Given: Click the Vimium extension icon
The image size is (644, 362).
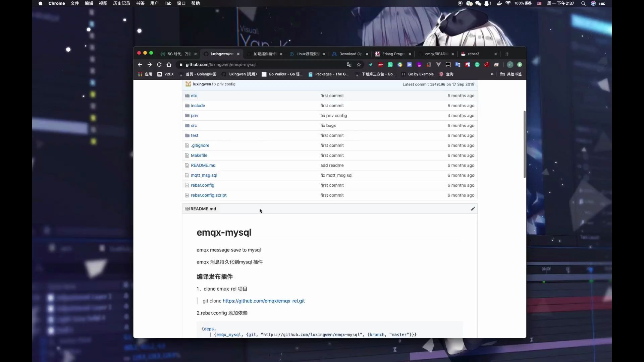Looking at the screenshot, I should click(x=438, y=64).
